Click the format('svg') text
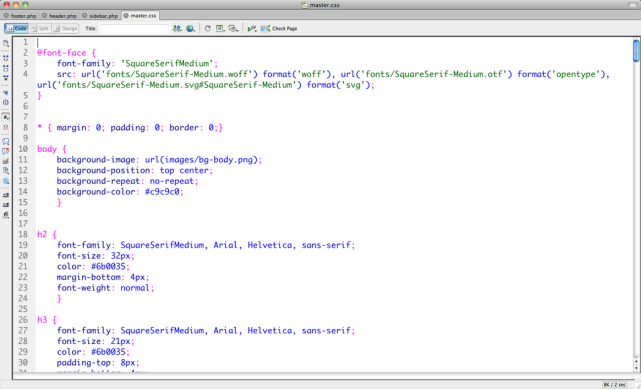This screenshot has height=389, width=641. coord(339,85)
